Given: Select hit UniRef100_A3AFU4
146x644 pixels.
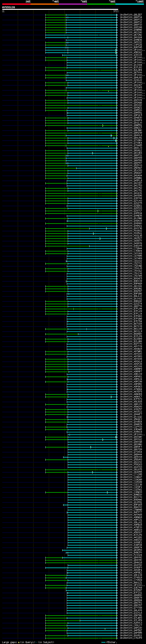Looking at the screenshot, I should tap(131, 545).
